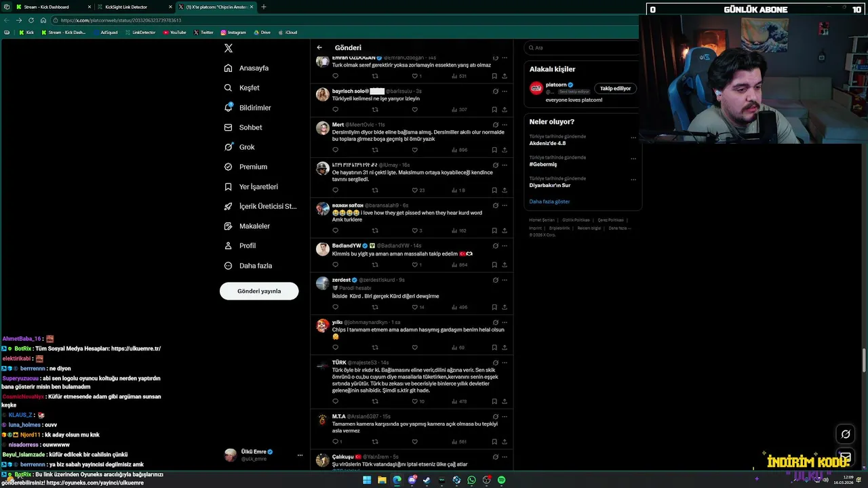The height and width of the screenshot is (488, 868).
Task: Open options dots for the #Gebermiş trend
Action: [633, 159]
